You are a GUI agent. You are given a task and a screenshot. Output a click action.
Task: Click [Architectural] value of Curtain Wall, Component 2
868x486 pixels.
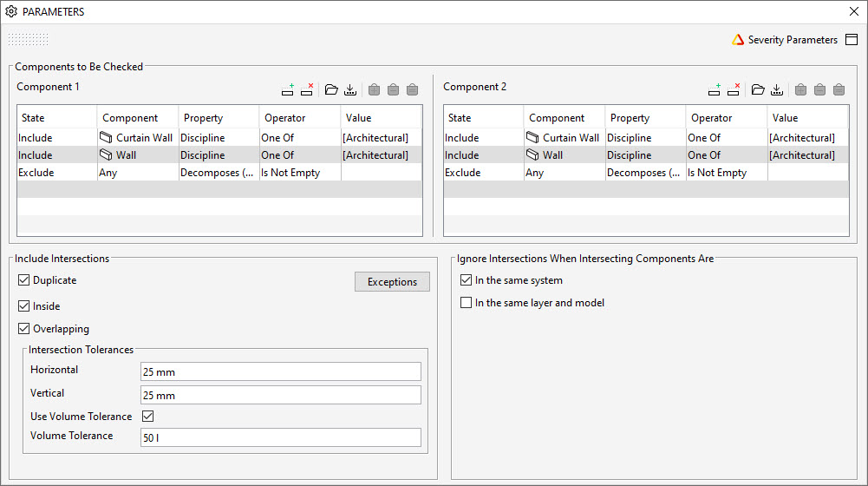coord(807,137)
